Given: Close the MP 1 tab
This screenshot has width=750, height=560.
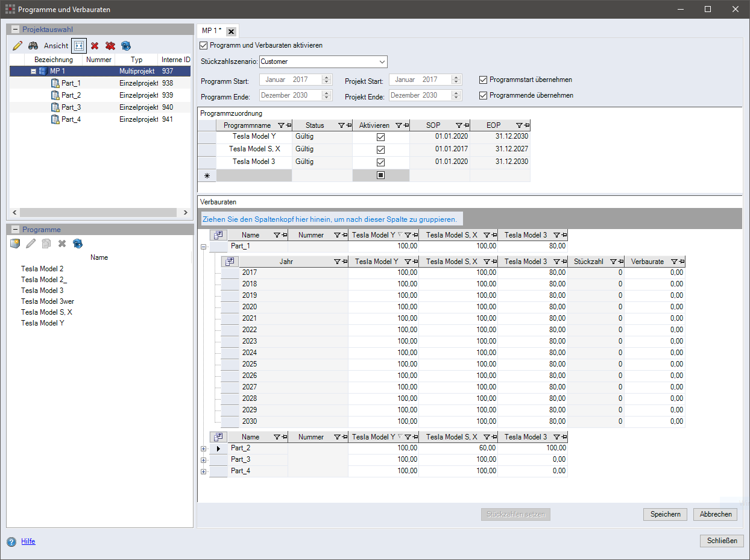Looking at the screenshot, I should (x=231, y=31).
